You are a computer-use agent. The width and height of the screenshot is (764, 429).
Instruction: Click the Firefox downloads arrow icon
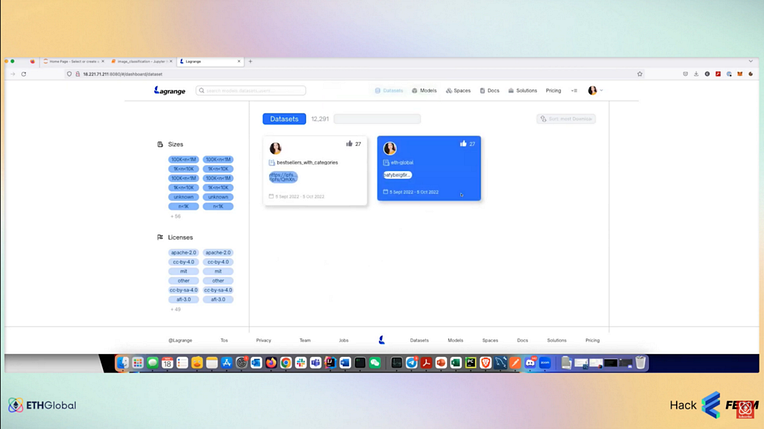696,74
